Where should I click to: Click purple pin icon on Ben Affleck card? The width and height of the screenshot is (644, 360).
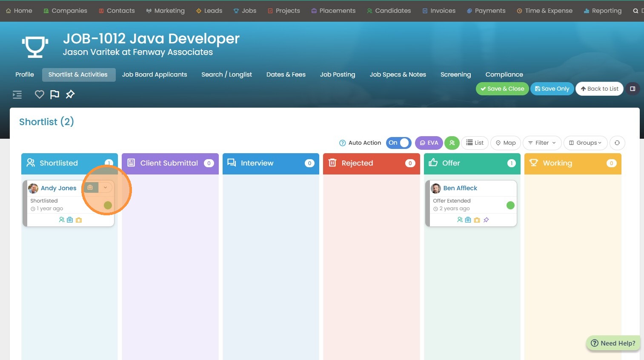click(x=486, y=220)
